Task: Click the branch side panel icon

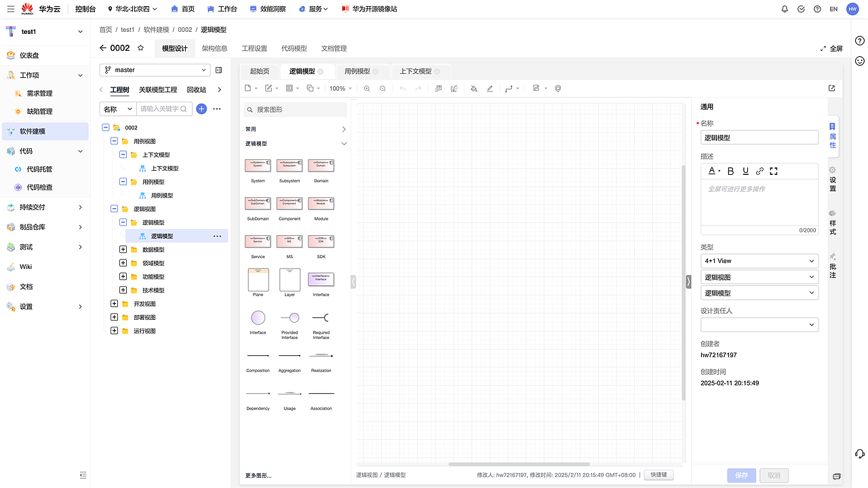Action: [x=219, y=70]
